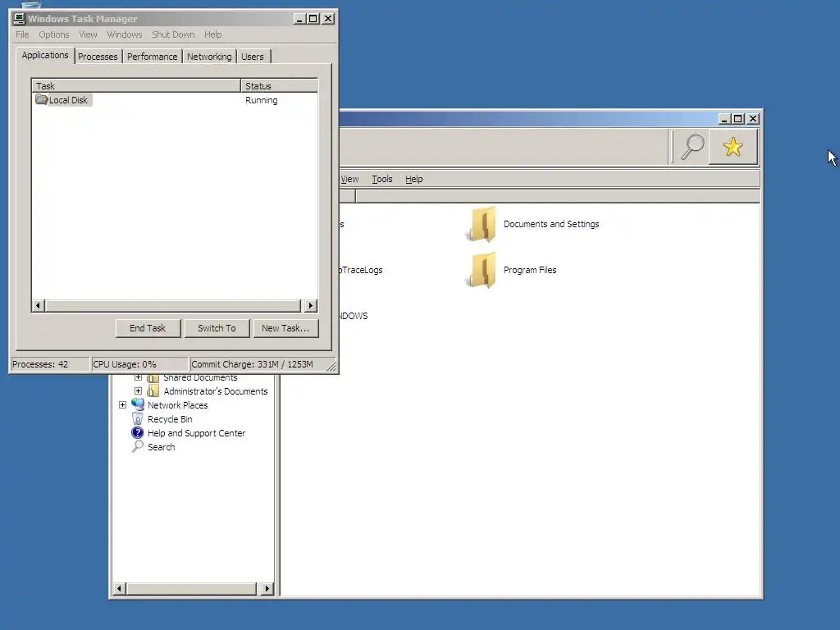The height and width of the screenshot is (630, 840).
Task: Open the Options menu in Task Manager
Action: 54,34
